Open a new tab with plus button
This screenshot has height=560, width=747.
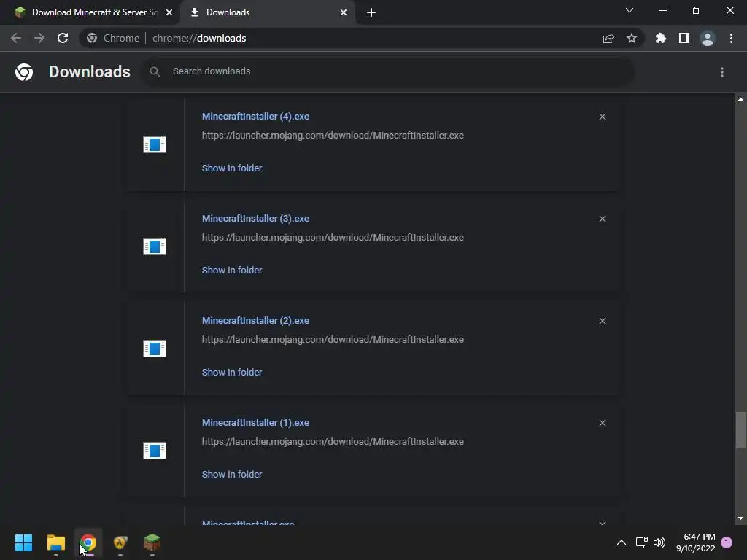(x=371, y=12)
